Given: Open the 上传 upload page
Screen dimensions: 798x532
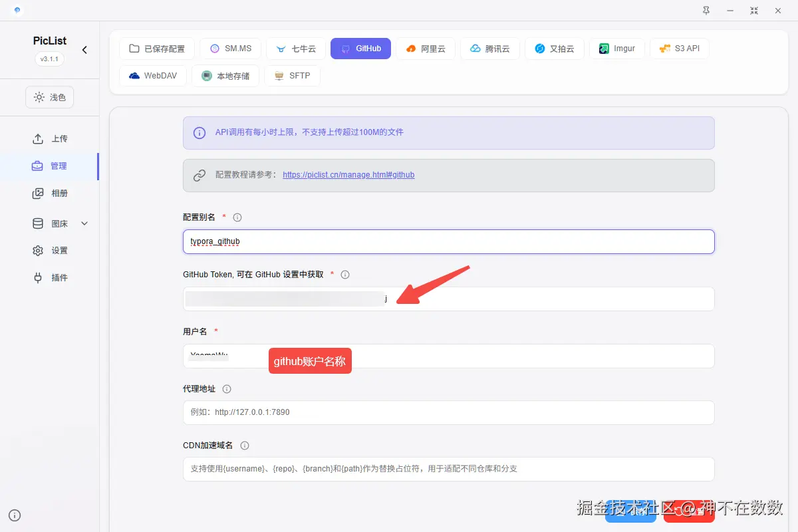Looking at the screenshot, I should [50, 139].
